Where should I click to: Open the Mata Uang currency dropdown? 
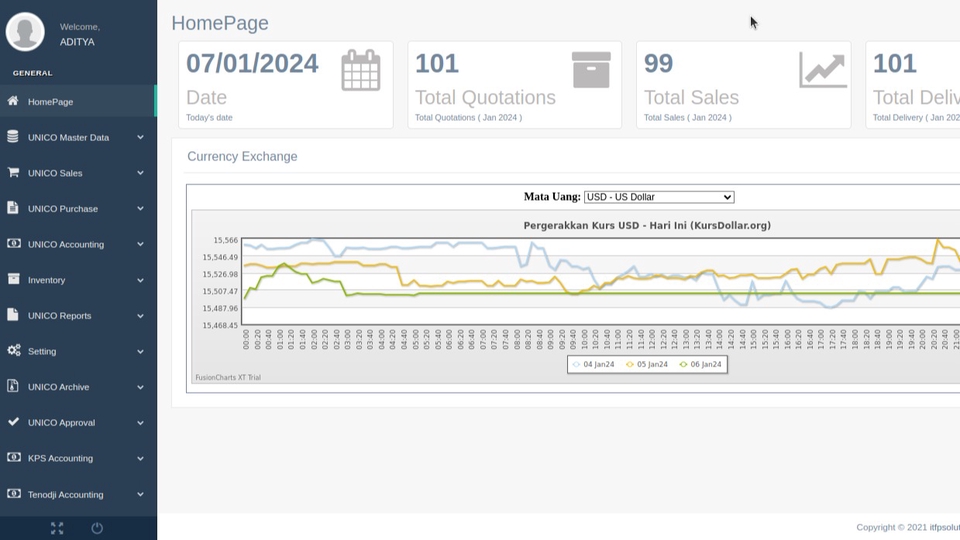(x=659, y=197)
